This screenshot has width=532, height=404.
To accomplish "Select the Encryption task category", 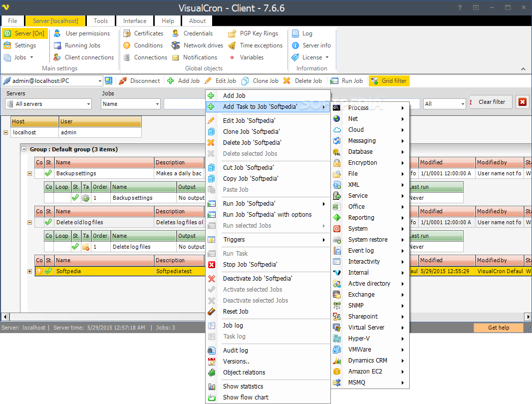I will click(370, 163).
